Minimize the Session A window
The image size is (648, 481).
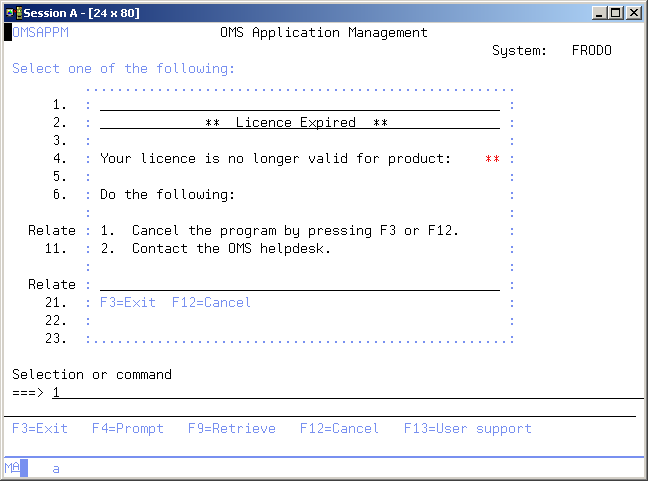coord(601,12)
